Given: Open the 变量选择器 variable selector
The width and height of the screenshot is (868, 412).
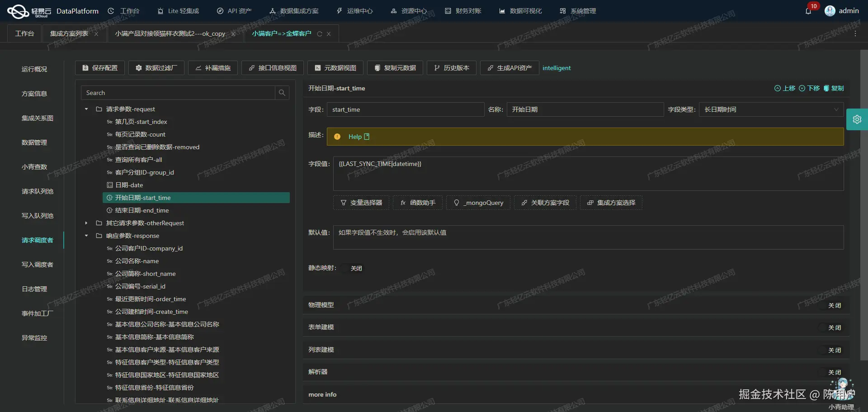Looking at the screenshot, I should point(360,203).
